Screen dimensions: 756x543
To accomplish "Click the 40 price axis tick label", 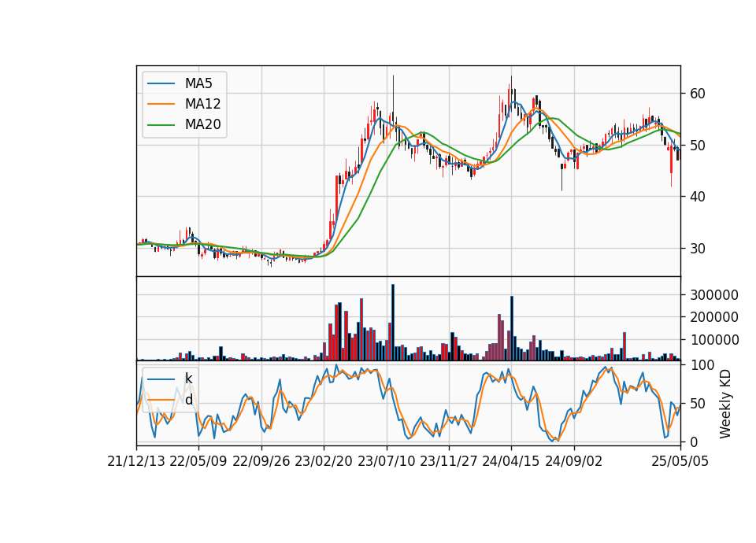I will click(697, 197).
